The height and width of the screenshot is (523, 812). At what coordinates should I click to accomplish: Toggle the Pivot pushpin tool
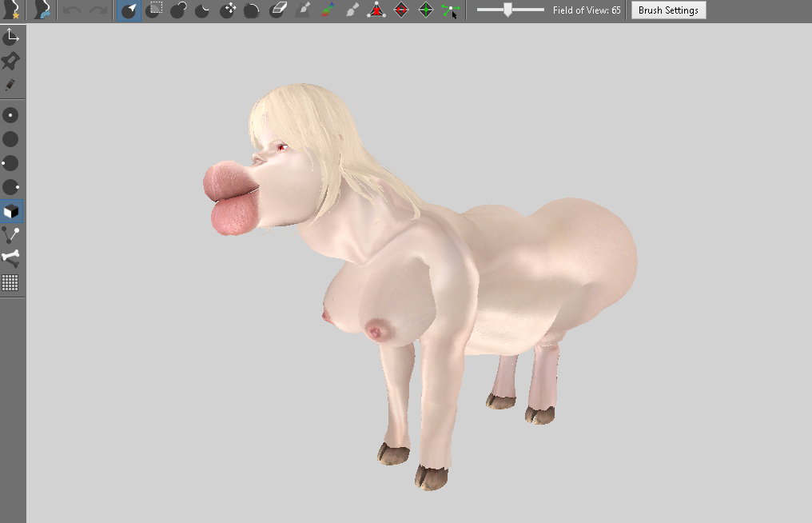pyautogui.click(x=11, y=61)
